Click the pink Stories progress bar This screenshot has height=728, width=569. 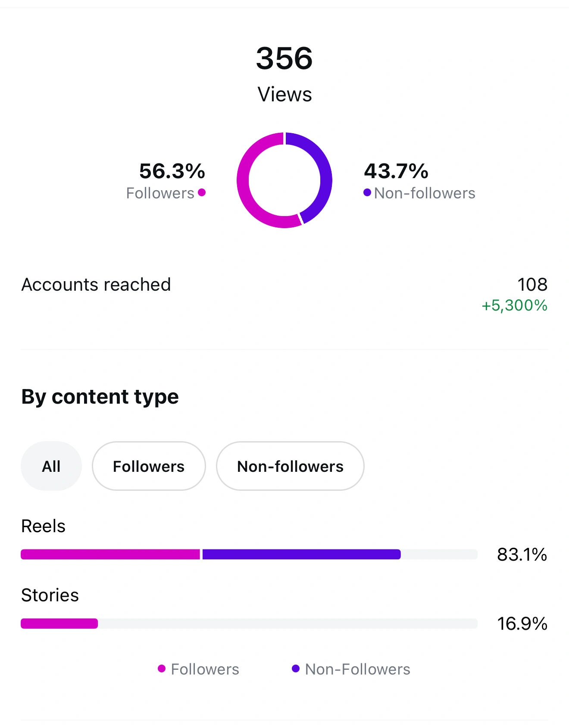(59, 624)
